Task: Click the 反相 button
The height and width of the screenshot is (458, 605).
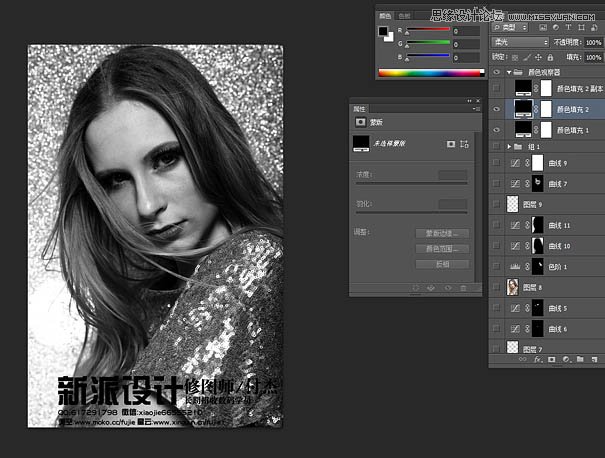Action: (442, 264)
